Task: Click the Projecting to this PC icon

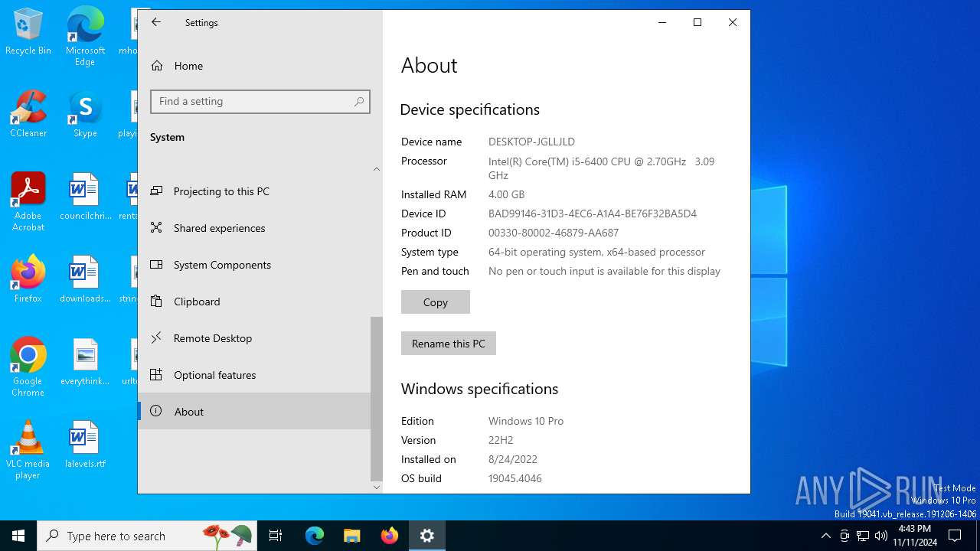Action: click(156, 191)
